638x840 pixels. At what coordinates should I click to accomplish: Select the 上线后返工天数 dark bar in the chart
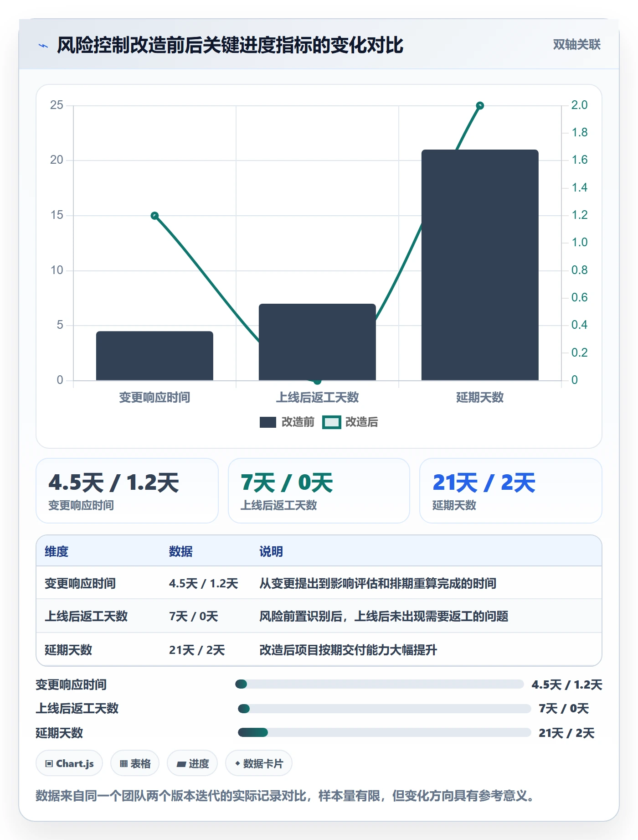click(x=317, y=342)
